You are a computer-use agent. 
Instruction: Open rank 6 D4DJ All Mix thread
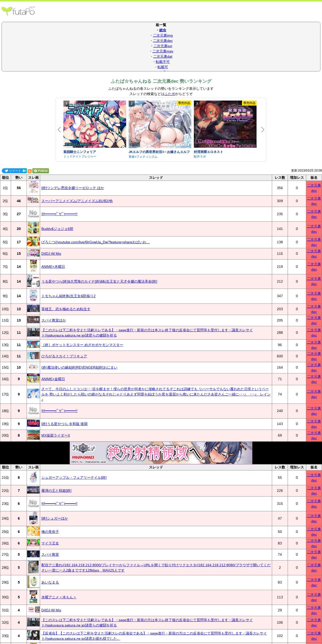click(51, 254)
